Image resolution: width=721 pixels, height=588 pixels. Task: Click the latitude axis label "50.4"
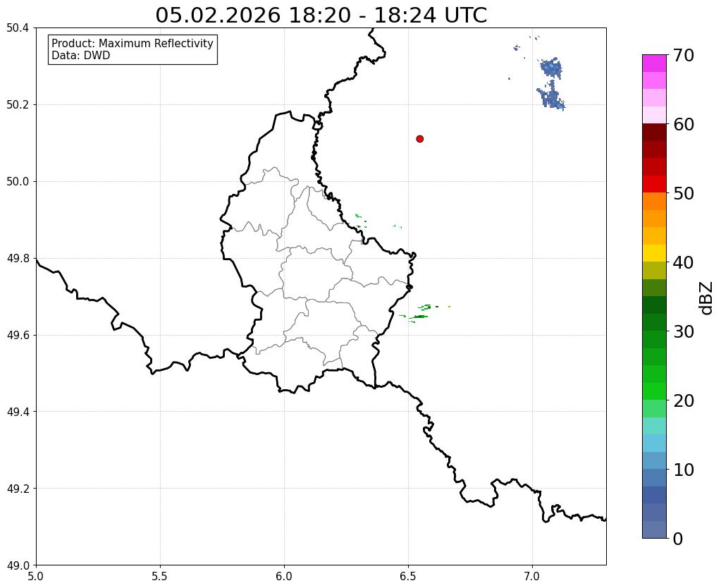click(18, 28)
